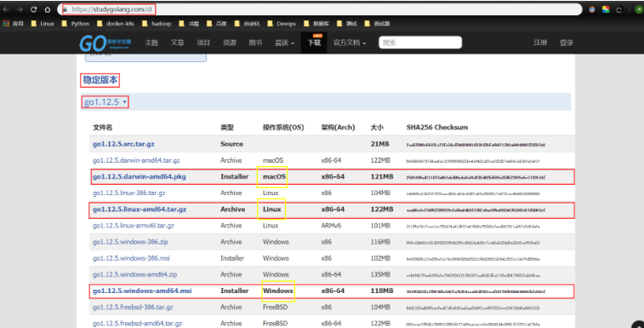
Task: Click the macOS cell in the pkg row
Action: tap(274, 176)
